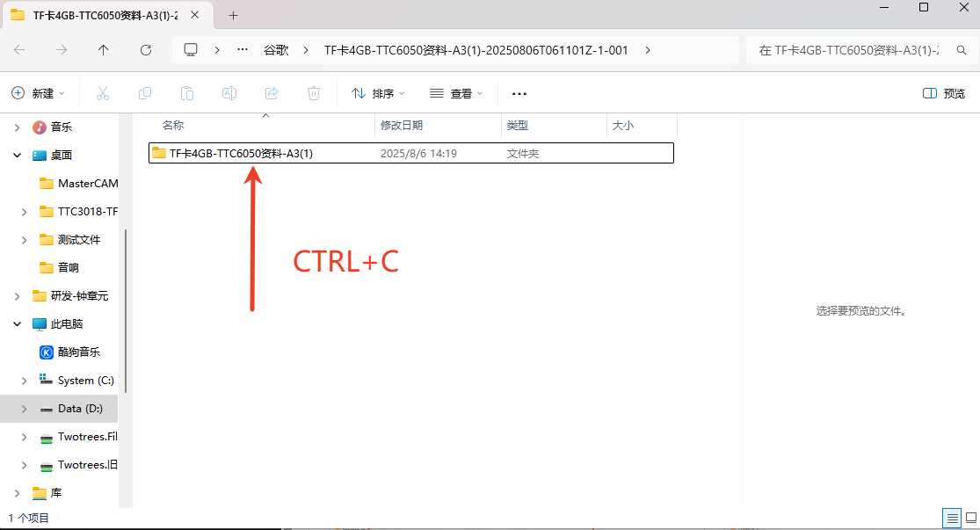Viewport: 980px width, 530px height.
Task: Go up one folder level
Action: (104, 50)
